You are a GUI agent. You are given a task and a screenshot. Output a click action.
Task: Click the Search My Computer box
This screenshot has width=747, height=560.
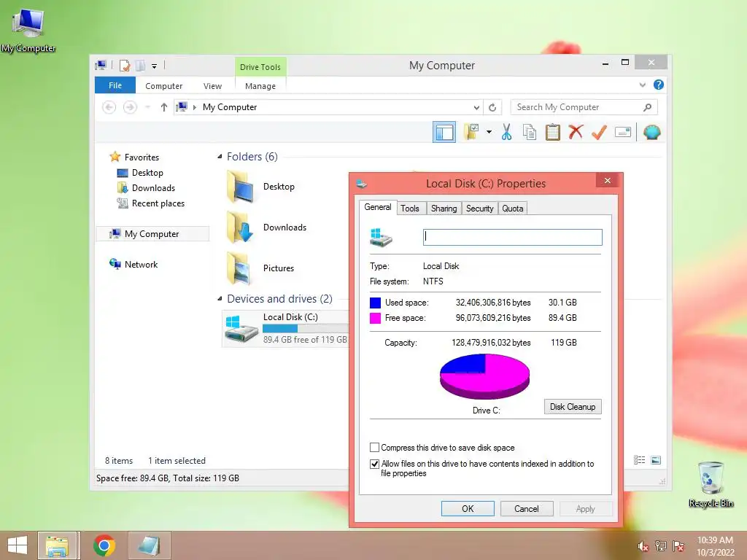click(584, 108)
